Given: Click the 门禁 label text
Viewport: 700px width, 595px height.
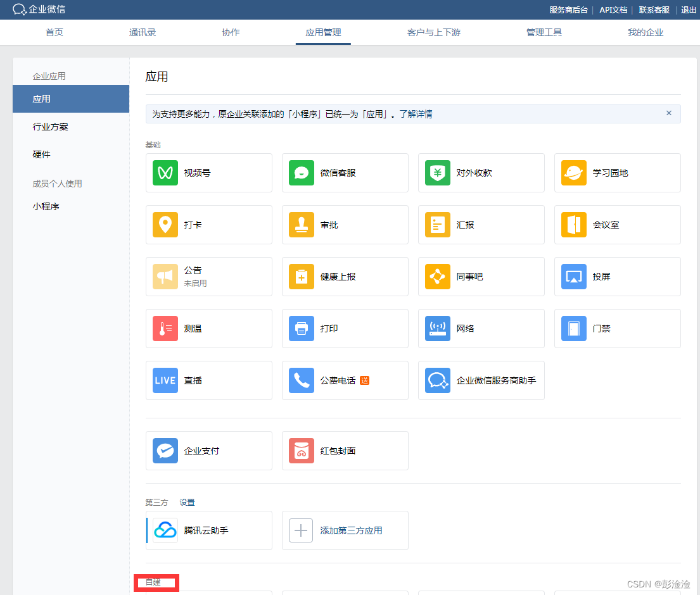Looking at the screenshot, I should pyautogui.click(x=601, y=329).
